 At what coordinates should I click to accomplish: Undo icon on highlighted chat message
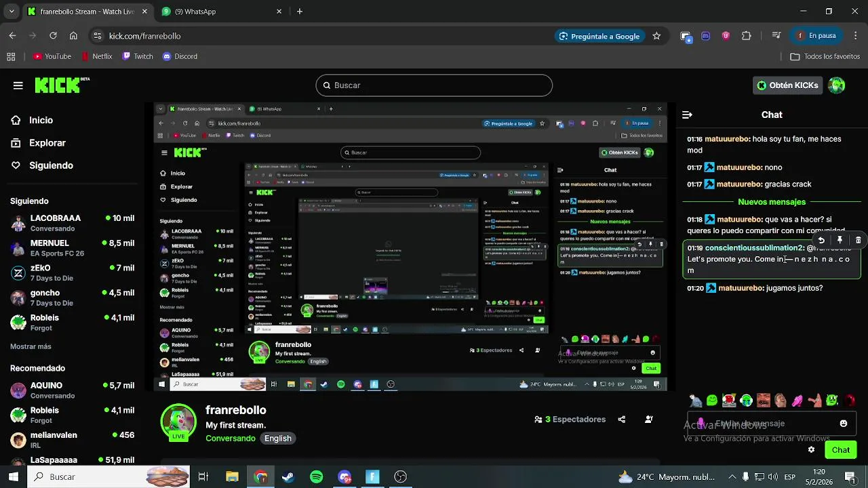coord(821,240)
